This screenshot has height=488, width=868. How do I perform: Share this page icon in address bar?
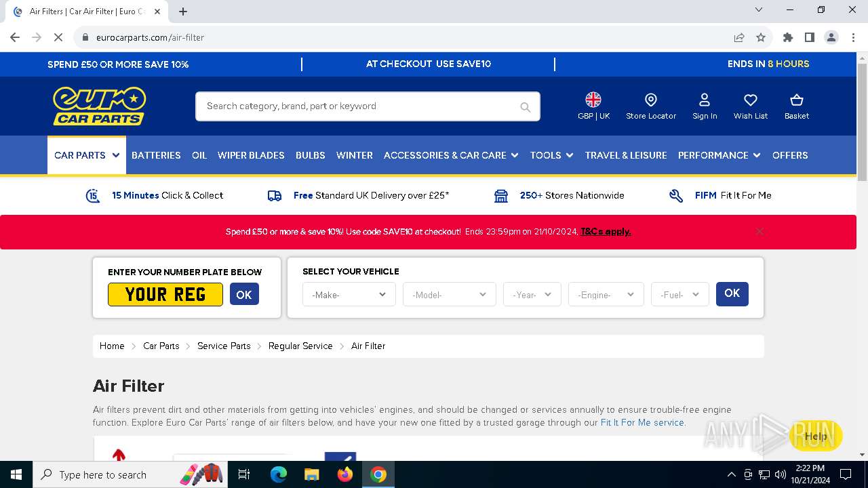pos(739,37)
